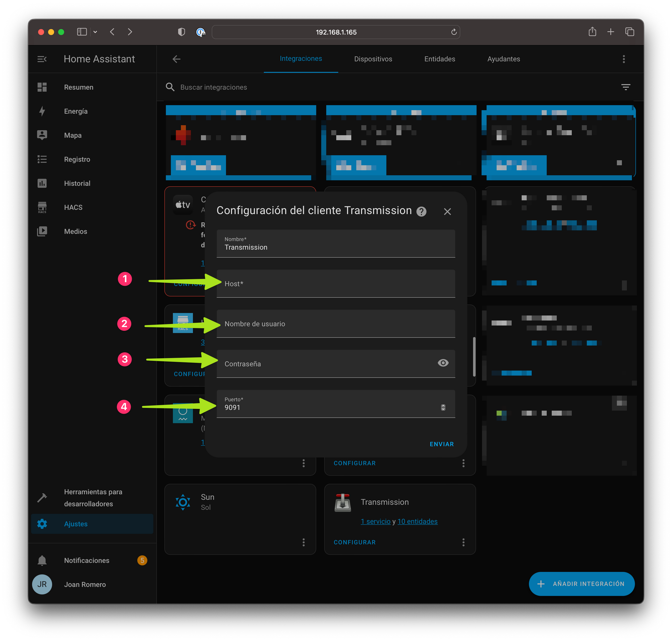This screenshot has width=672, height=641.
Task: Click the Host input field
Action: tap(336, 284)
